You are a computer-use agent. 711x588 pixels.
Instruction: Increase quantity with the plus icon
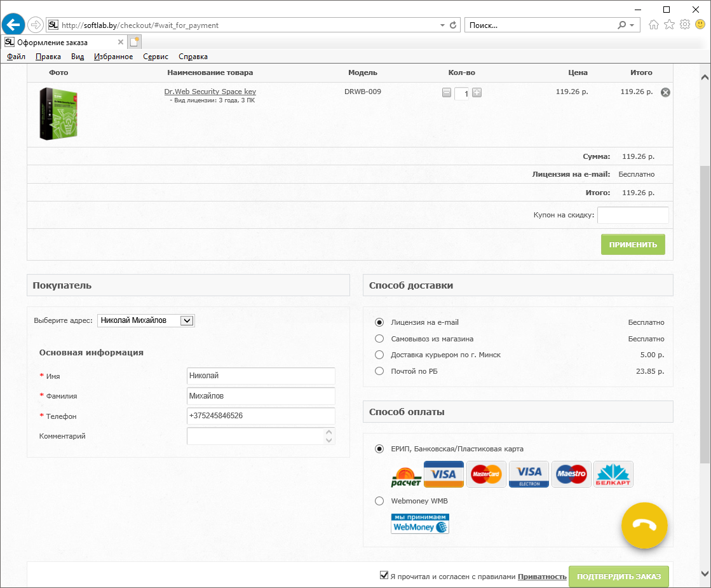click(477, 93)
